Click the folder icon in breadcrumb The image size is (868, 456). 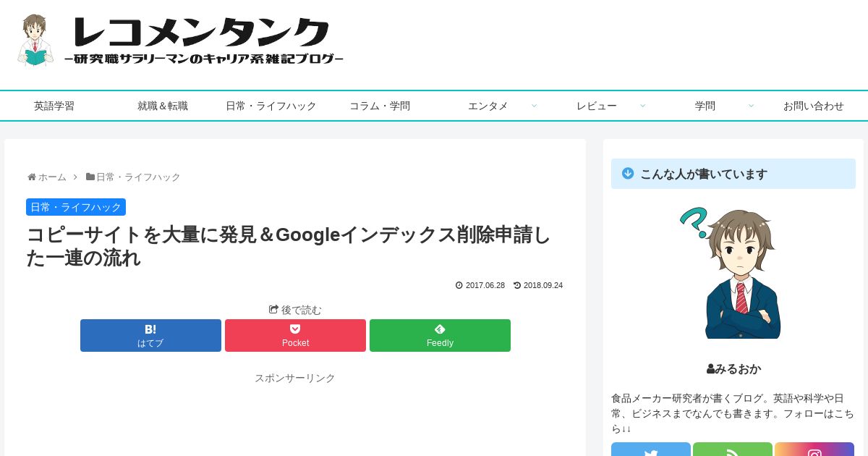(x=90, y=177)
